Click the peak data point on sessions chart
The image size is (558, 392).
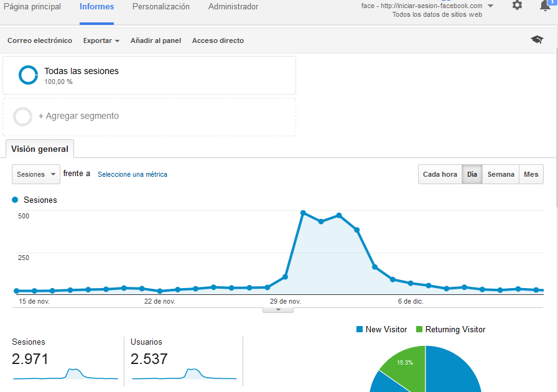click(303, 213)
